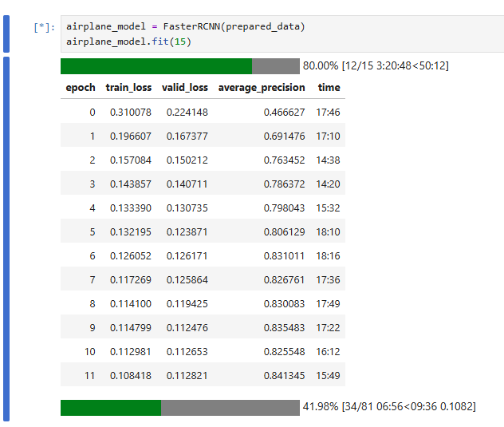Select train_loss value 0.133390
Screen dimensions: 504x427
[x=131, y=208]
